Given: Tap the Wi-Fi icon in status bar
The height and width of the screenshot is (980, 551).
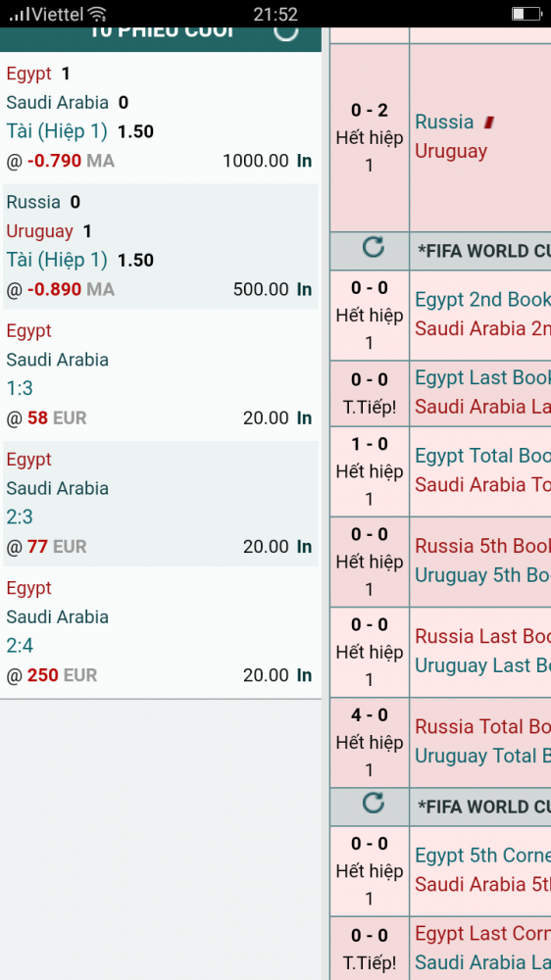Looking at the screenshot, I should [97, 14].
